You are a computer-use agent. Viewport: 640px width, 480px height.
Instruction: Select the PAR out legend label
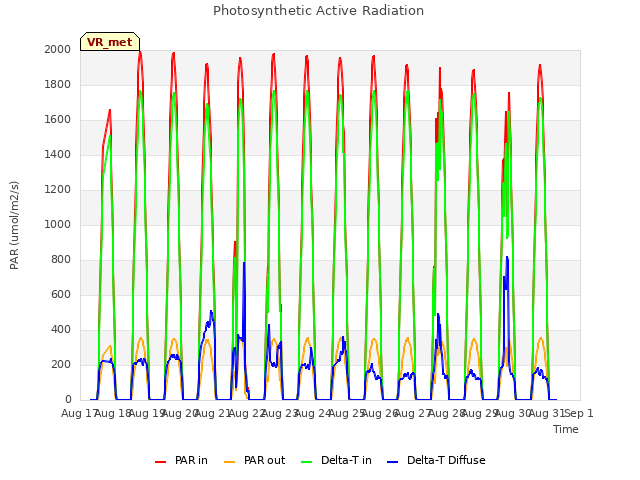(x=264, y=460)
